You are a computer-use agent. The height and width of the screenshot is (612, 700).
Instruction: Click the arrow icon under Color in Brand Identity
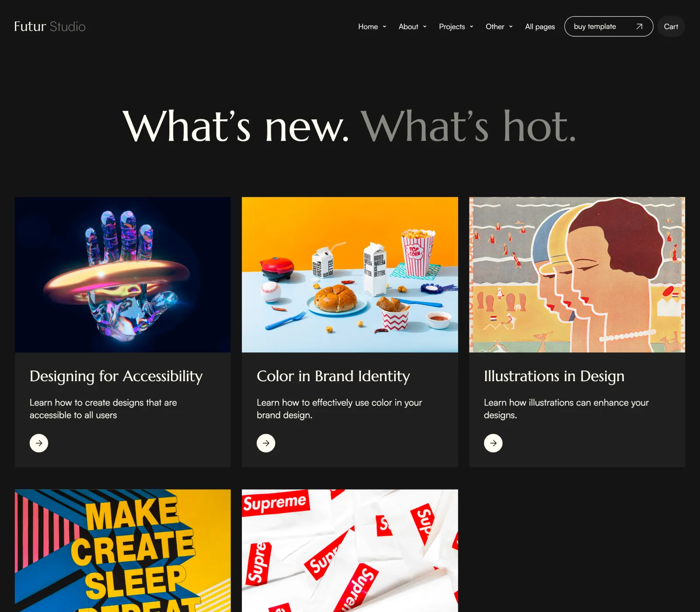[266, 443]
